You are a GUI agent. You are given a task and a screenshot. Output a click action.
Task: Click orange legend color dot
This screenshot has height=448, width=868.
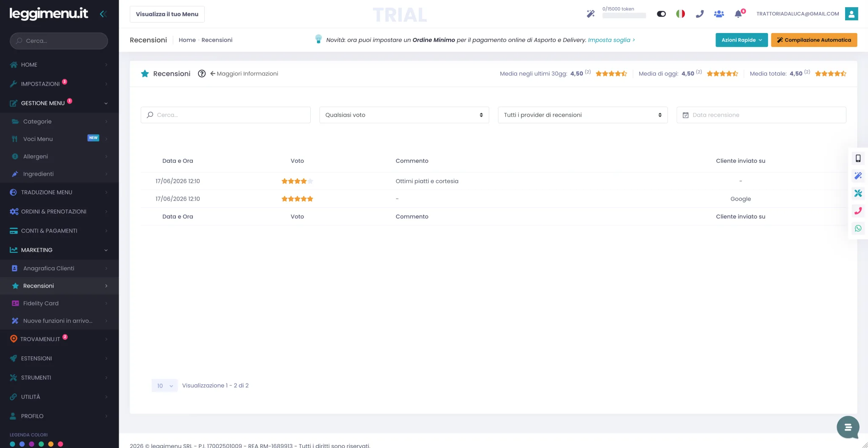[51, 444]
